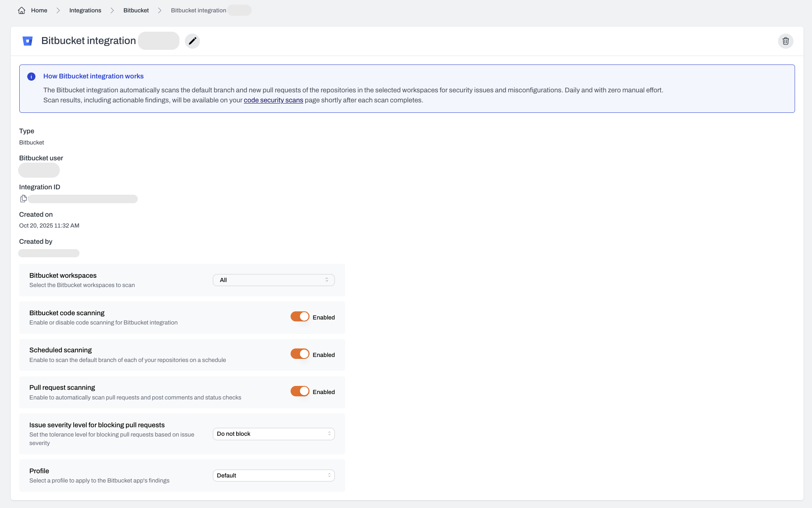The width and height of the screenshot is (812, 508).
Task: Click the chevron after Integrations breadcrumb
Action: 112,10
